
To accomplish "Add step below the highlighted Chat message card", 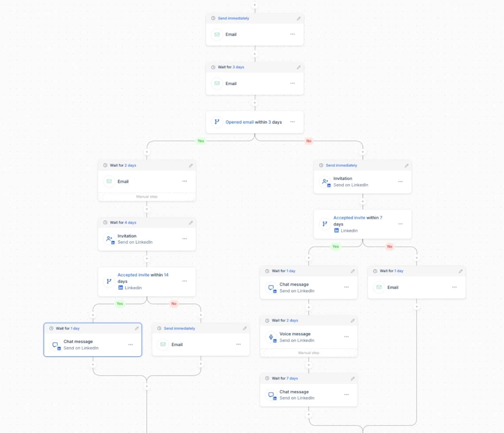I will tap(93, 365).
